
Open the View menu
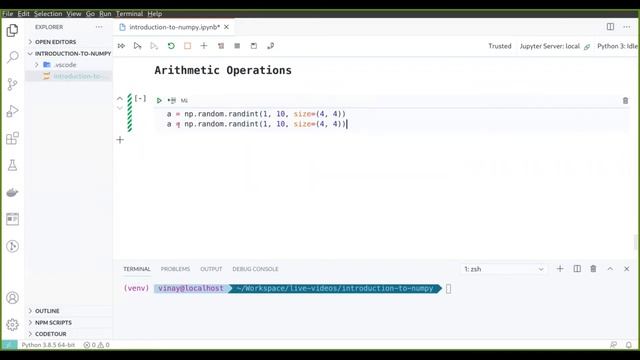(73, 13)
